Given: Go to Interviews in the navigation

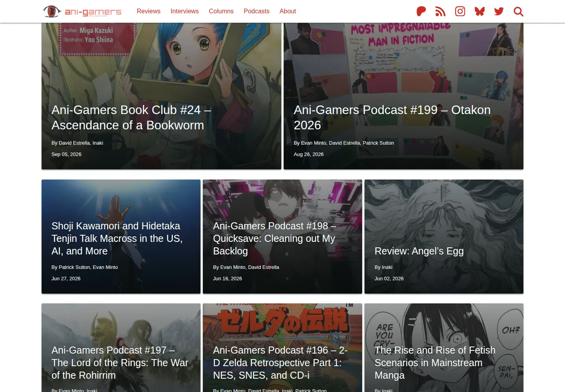Looking at the screenshot, I should coord(185,11).
